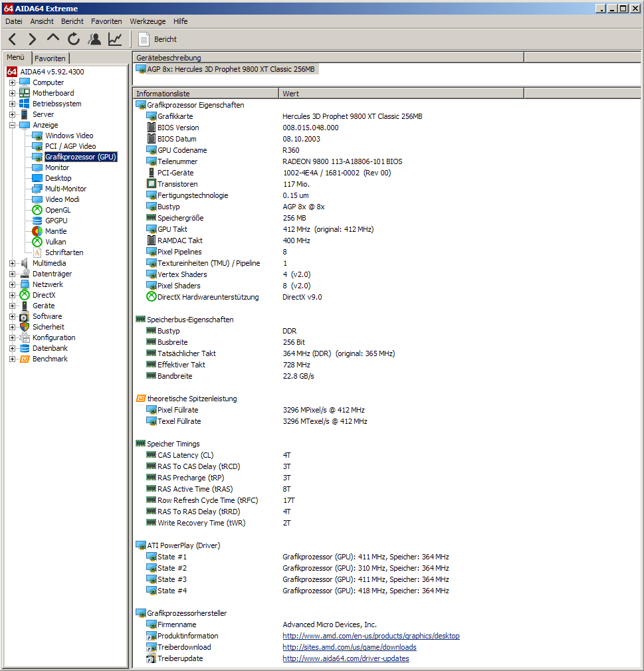Click the Informationsliste column header

coord(205,93)
